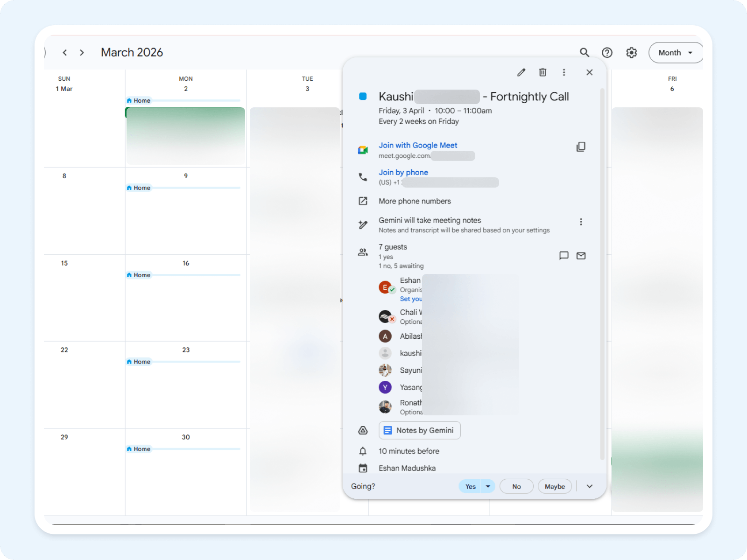The height and width of the screenshot is (560, 747).
Task: Copy conference info using the copy icon
Action: point(581,147)
